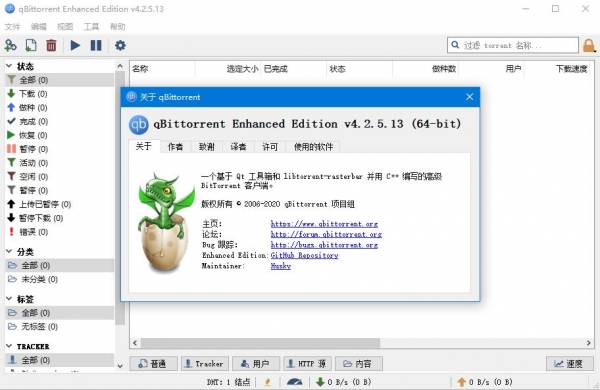Click the sidebar scroll down arrow
Image resolution: width=600 pixels, height=390 pixels.
(120, 366)
